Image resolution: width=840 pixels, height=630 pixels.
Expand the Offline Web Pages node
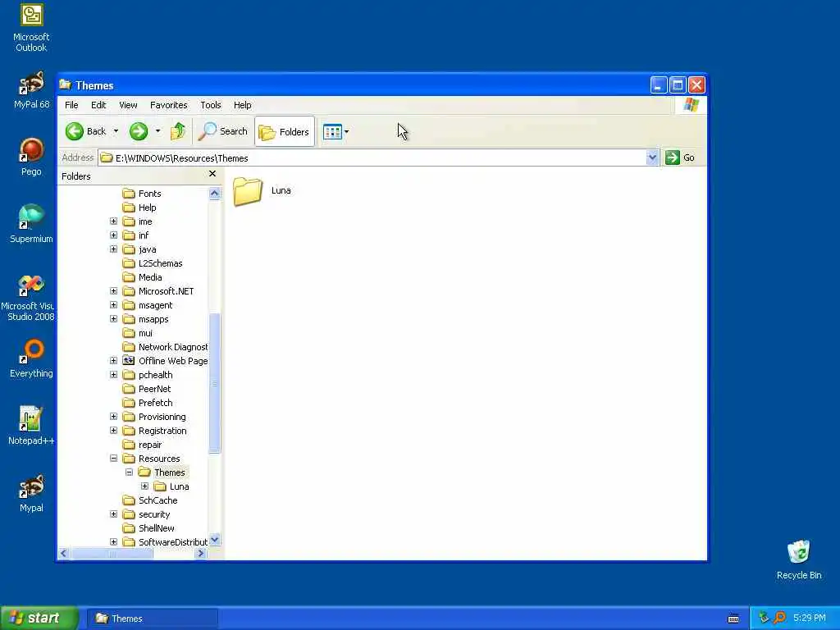(x=113, y=361)
